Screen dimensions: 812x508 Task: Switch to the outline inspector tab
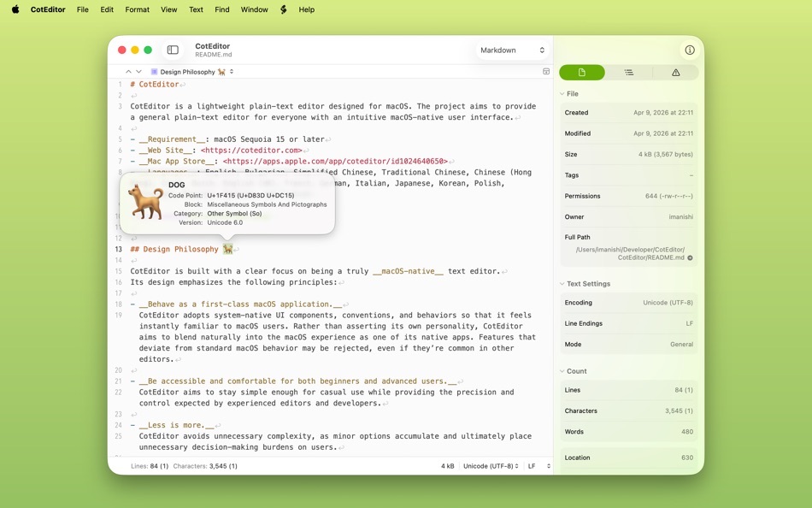[x=629, y=73]
